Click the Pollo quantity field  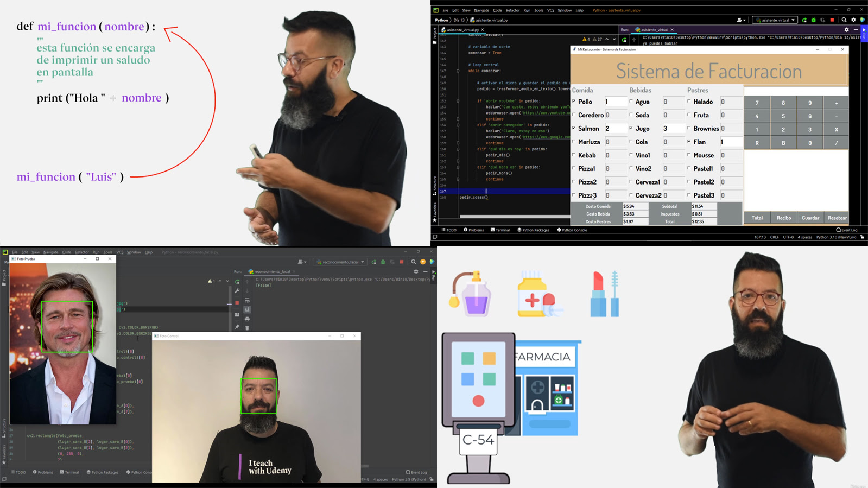tap(615, 102)
